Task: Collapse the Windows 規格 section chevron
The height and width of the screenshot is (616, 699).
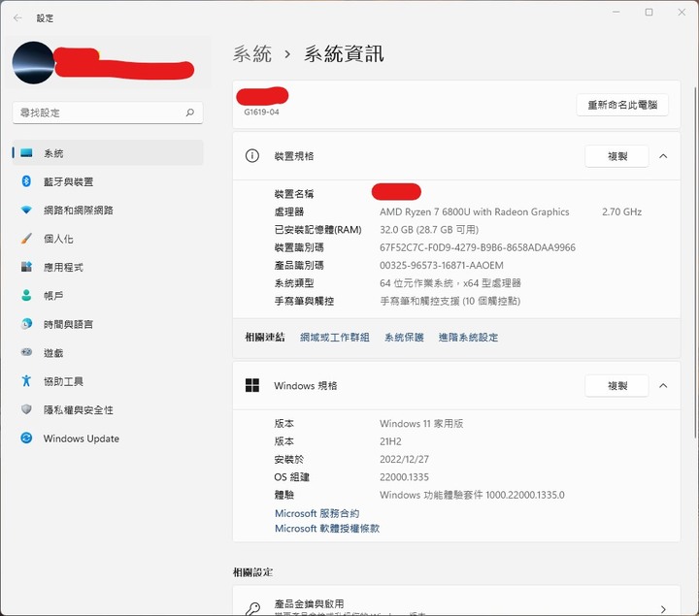Action: coord(663,386)
